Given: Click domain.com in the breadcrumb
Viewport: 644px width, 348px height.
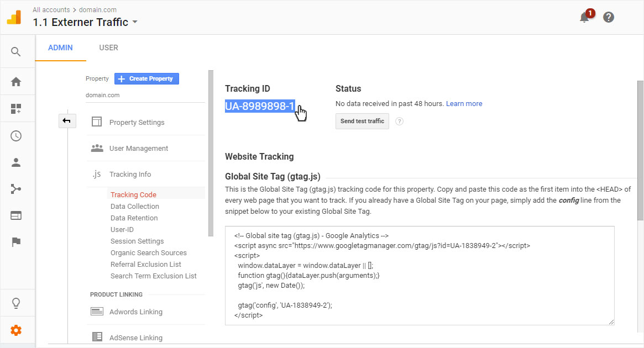Looking at the screenshot, I should point(98,10).
